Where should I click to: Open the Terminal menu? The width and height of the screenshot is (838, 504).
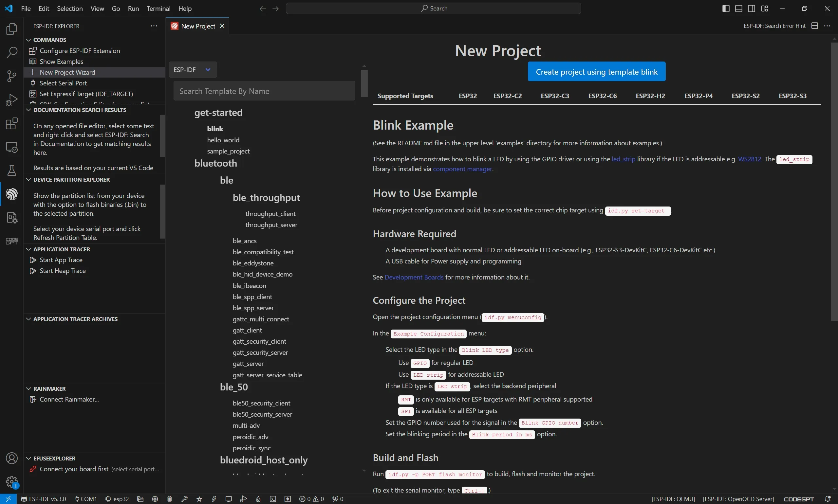click(x=158, y=9)
